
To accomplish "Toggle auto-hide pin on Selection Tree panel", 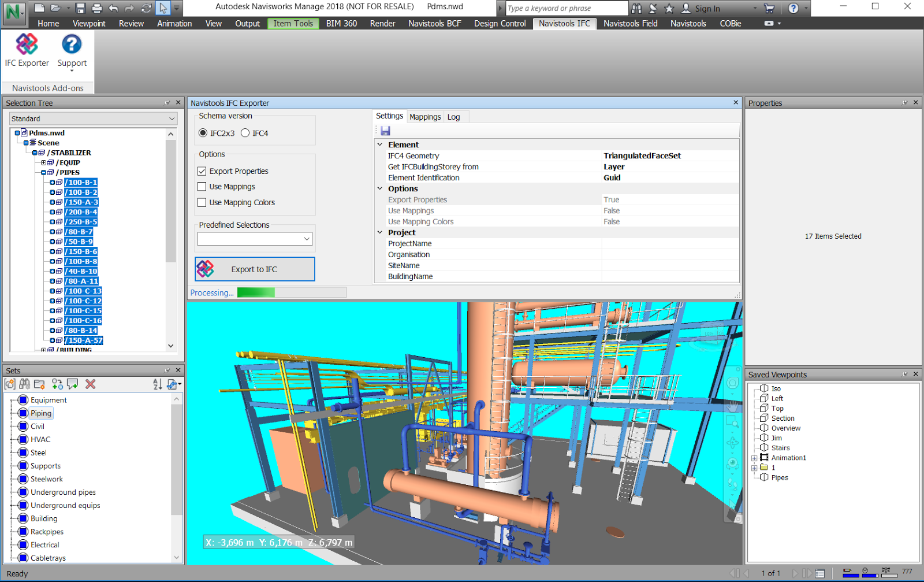I will [167, 103].
